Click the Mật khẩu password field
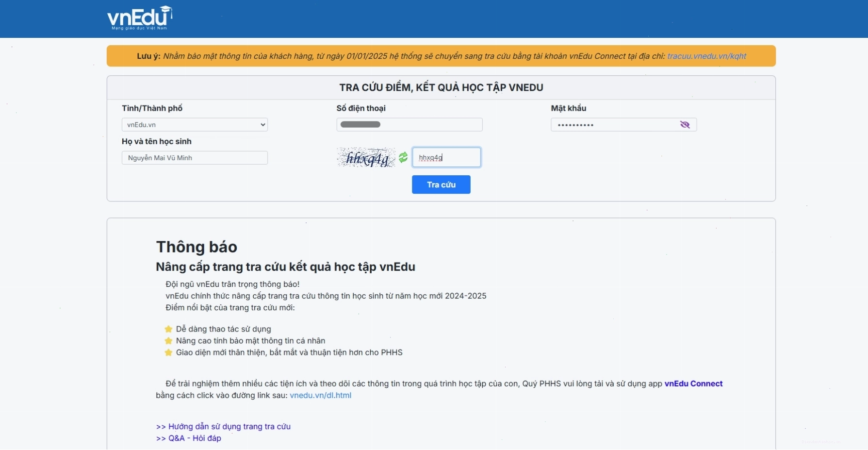868x450 pixels. pyautogui.click(x=624, y=125)
